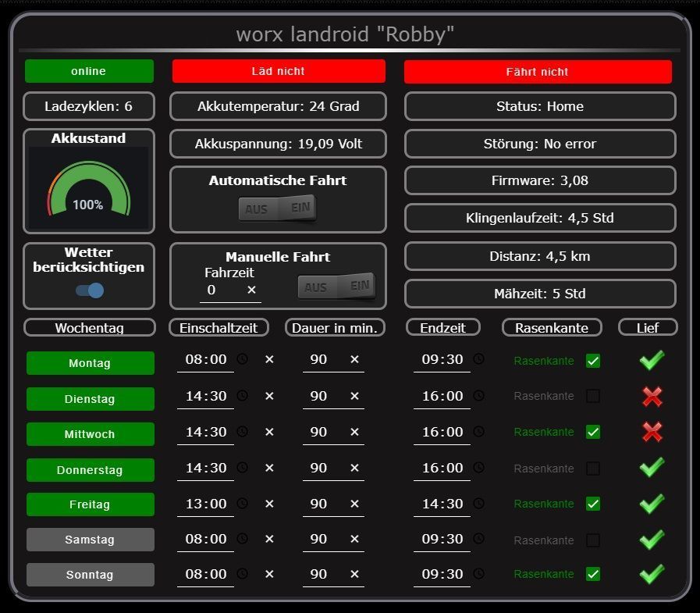Click the Donnerstag weekday button
This screenshot has width=700, height=613.
[x=91, y=469]
